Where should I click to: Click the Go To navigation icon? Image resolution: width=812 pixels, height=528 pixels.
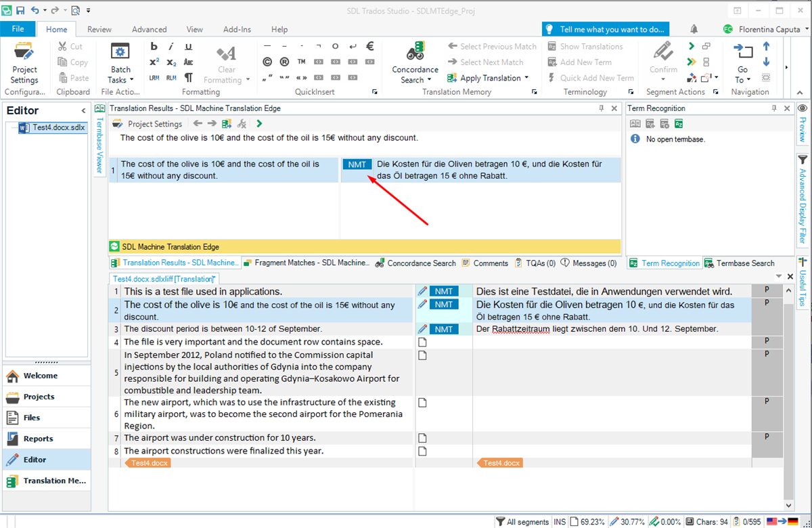[x=742, y=53]
